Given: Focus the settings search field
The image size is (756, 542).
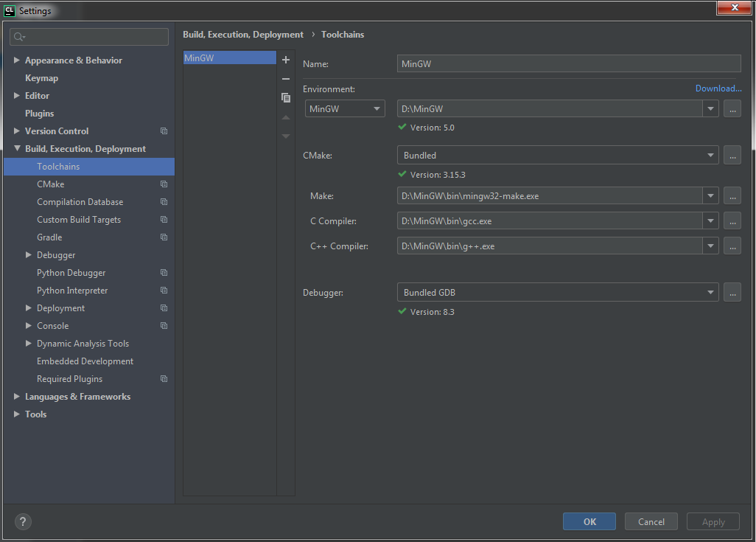Looking at the screenshot, I should click(89, 37).
